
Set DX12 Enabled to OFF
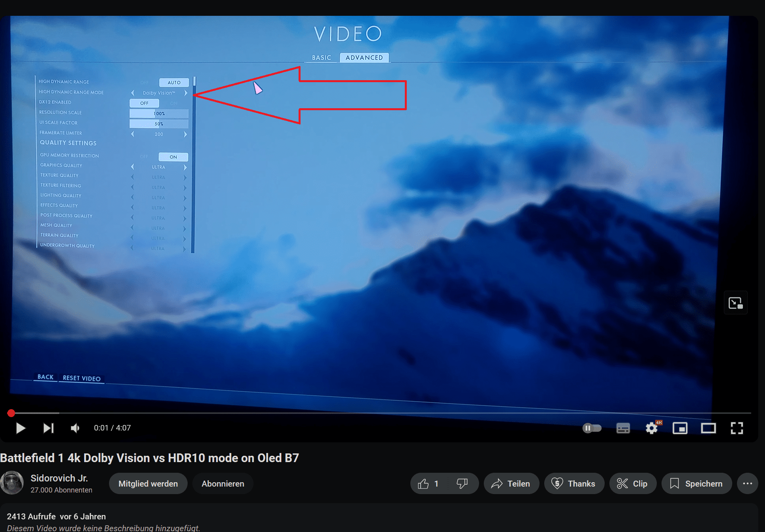pyautogui.click(x=144, y=103)
